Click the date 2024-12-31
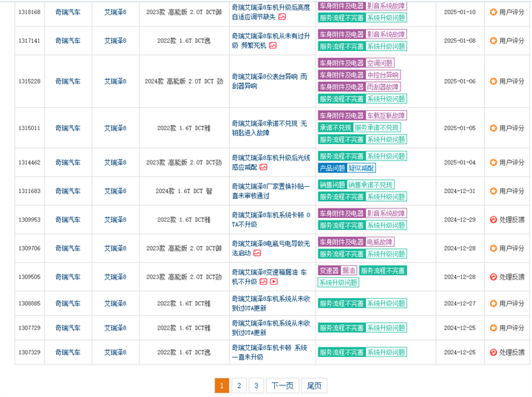Viewport: 532px width, 397px height. click(x=460, y=191)
